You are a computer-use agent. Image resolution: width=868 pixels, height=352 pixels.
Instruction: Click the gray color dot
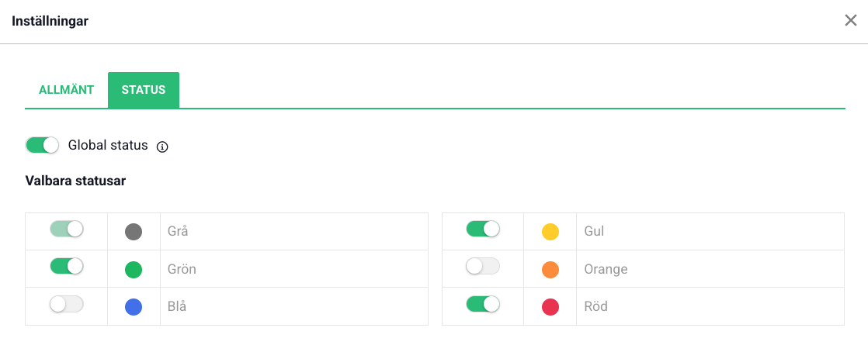pos(134,231)
